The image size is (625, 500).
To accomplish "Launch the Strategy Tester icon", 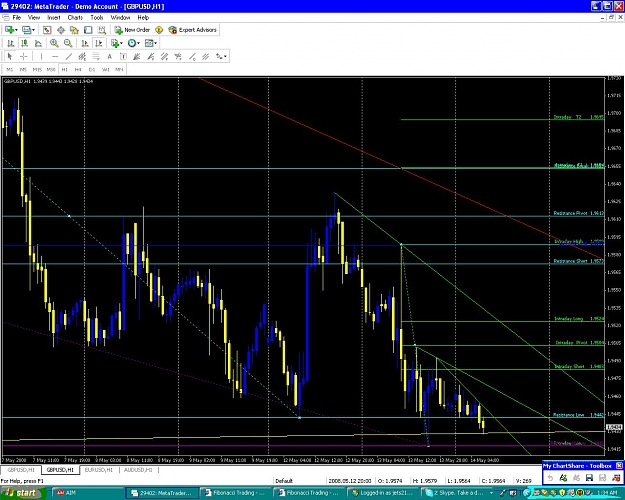I will click(x=102, y=30).
